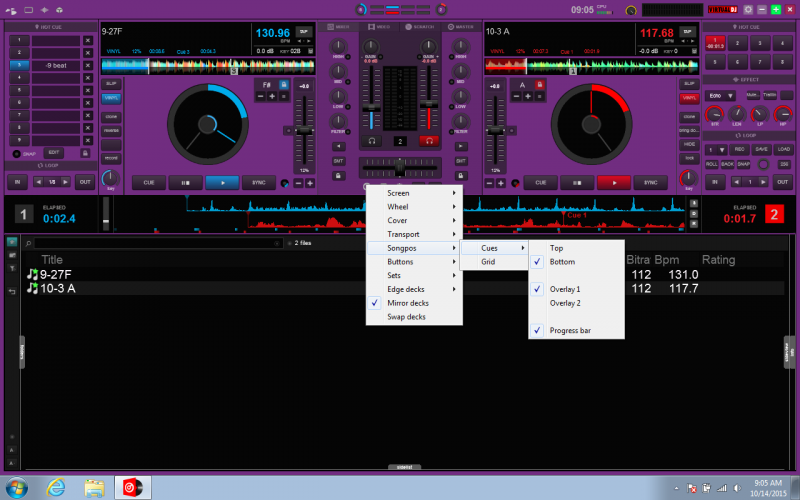Image resolution: width=800 pixels, height=500 pixels.
Task: Play the right deck (red play)
Action: pos(614,182)
